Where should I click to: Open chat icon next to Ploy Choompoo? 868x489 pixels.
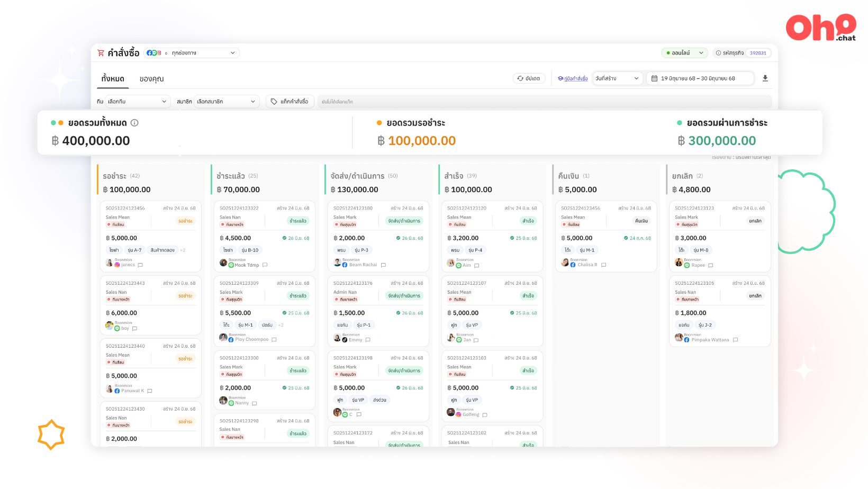point(274,340)
